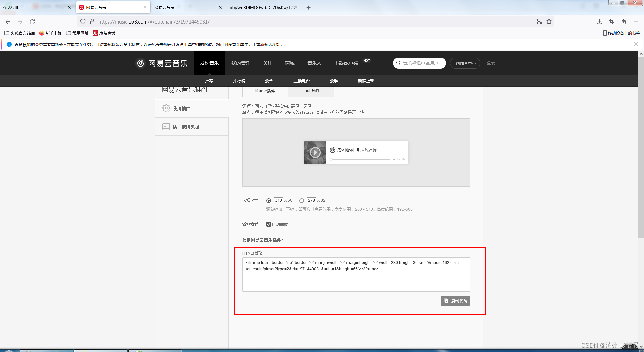This screenshot has width=644, height=352.
Task: Click the book icon beside 插件使用教程
Action: point(166,126)
